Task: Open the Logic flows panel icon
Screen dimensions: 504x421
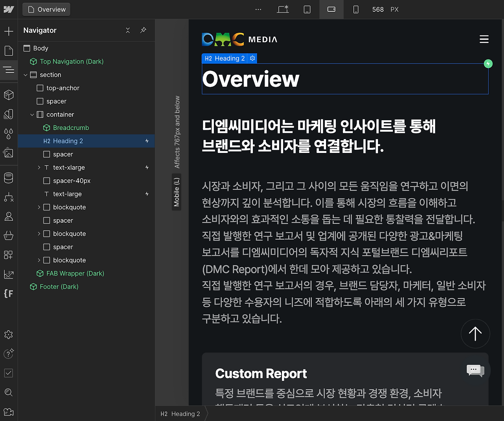Action: (9, 197)
